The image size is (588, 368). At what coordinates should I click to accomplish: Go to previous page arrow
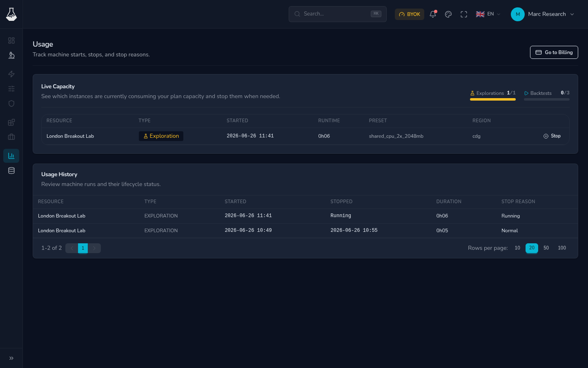click(x=71, y=248)
